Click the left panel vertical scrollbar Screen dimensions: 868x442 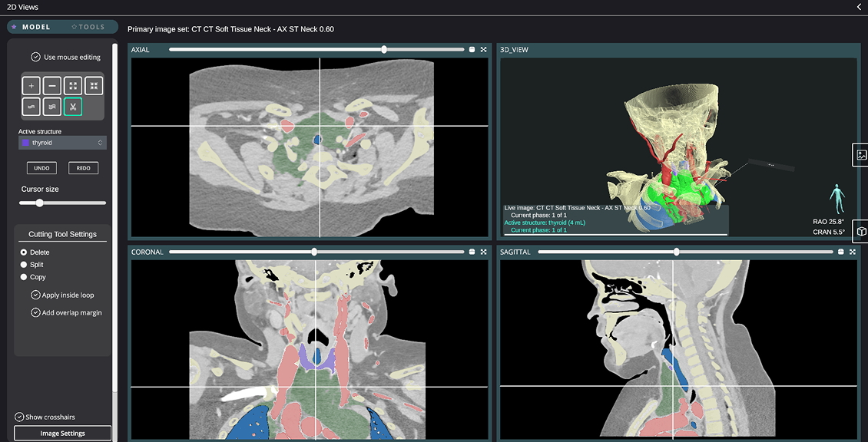[114, 219]
